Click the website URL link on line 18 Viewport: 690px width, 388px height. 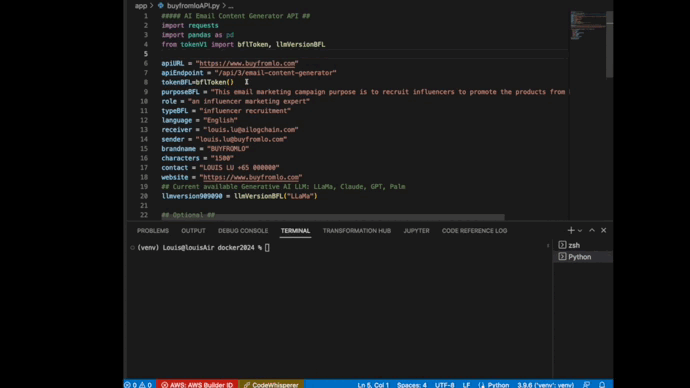pyautogui.click(x=251, y=177)
